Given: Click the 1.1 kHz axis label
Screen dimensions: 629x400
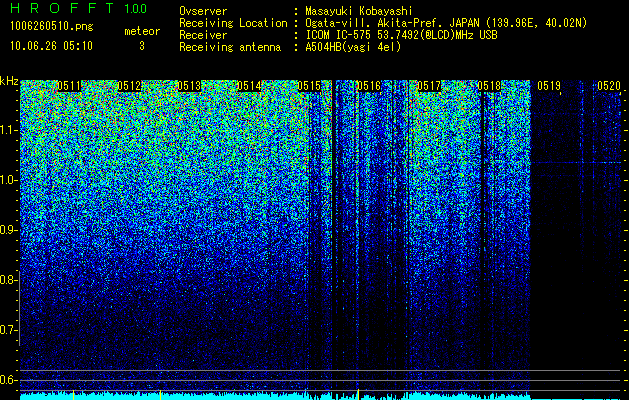Looking at the screenshot, I should (x=8, y=130).
